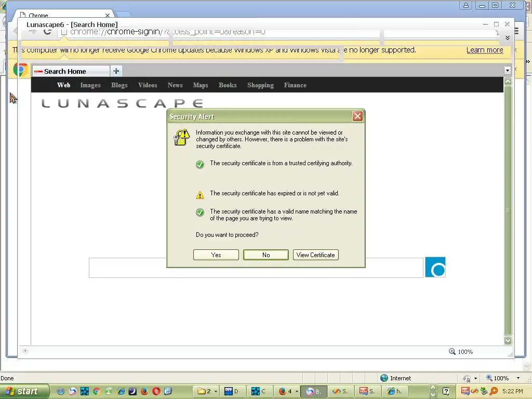Switch to the Lunascape 'B.' taskbar button
532x399 pixels.
[x=314, y=391]
